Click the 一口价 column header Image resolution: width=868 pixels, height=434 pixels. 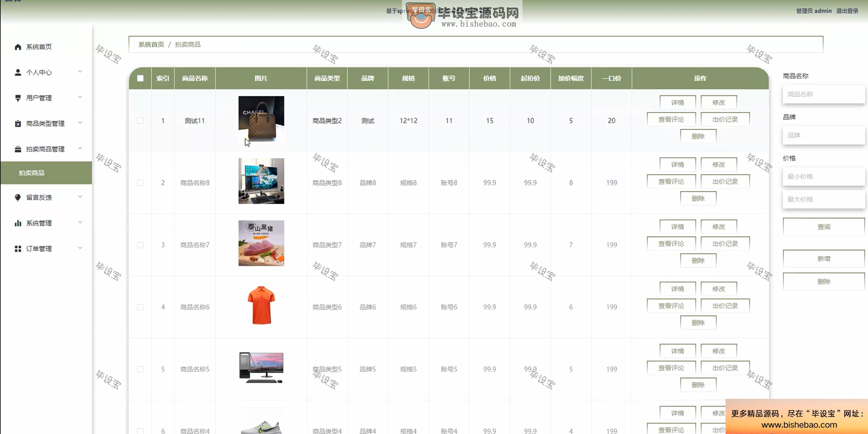click(611, 78)
